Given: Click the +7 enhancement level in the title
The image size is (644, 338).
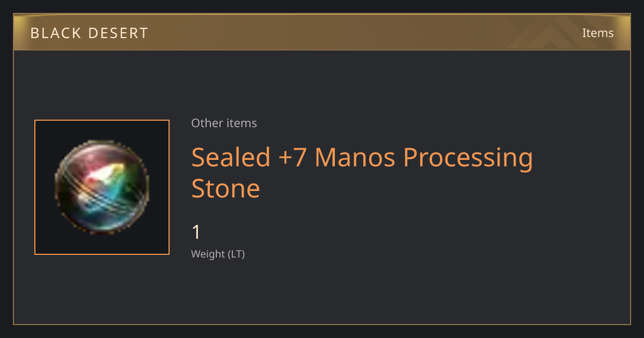Looking at the screenshot, I should [293, 158].
